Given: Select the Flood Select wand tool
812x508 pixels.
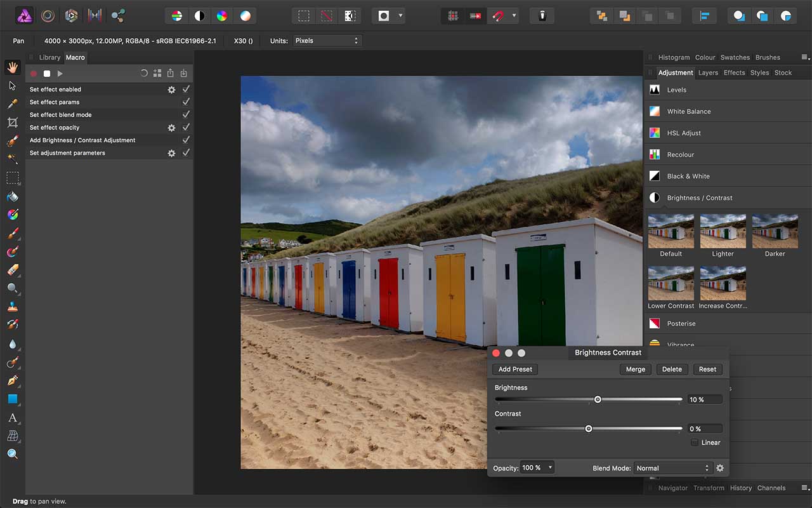Looking at the screenshot, I should (x=12, y=159).
